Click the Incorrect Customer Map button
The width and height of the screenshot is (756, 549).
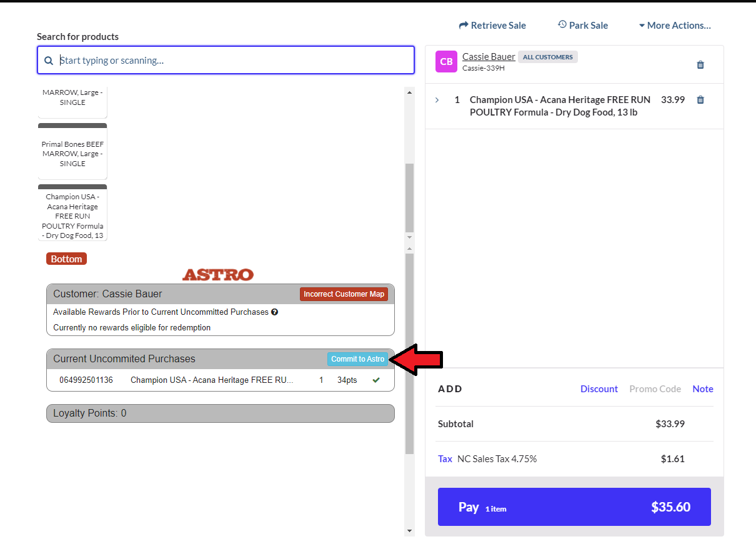click(x=344, y=294)
